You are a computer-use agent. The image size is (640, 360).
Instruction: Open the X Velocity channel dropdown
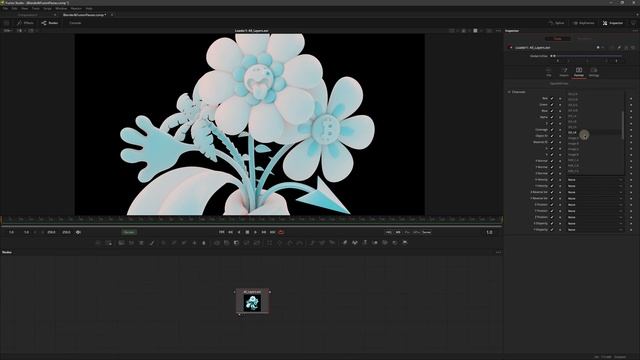tap(595, 180)
